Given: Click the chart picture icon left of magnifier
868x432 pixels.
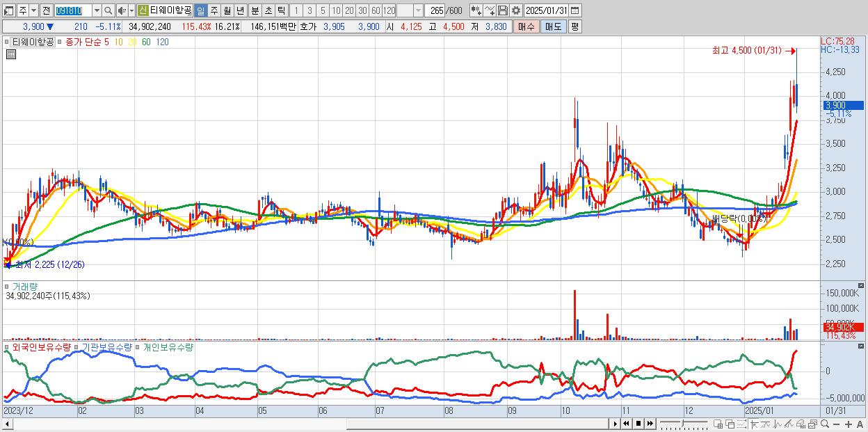Looking at the screenshot, I should [x=813, y=424].
